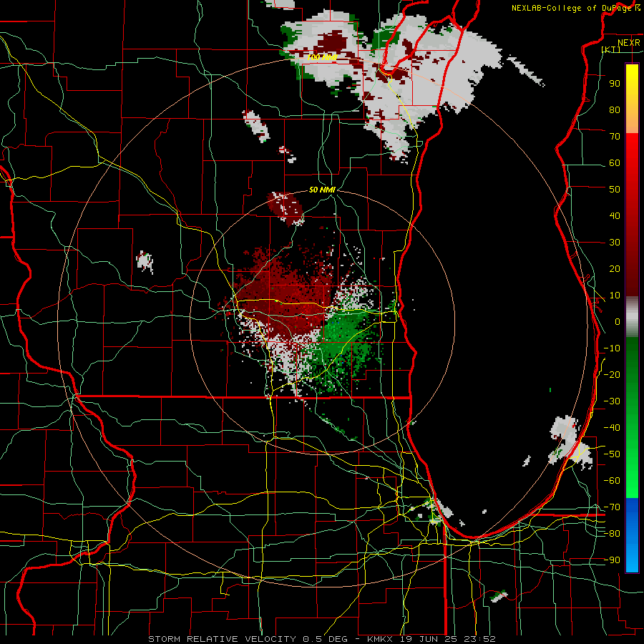
Task: Click the negative 80 scale value
Action: pyautogui.click(x=612, y=534)
